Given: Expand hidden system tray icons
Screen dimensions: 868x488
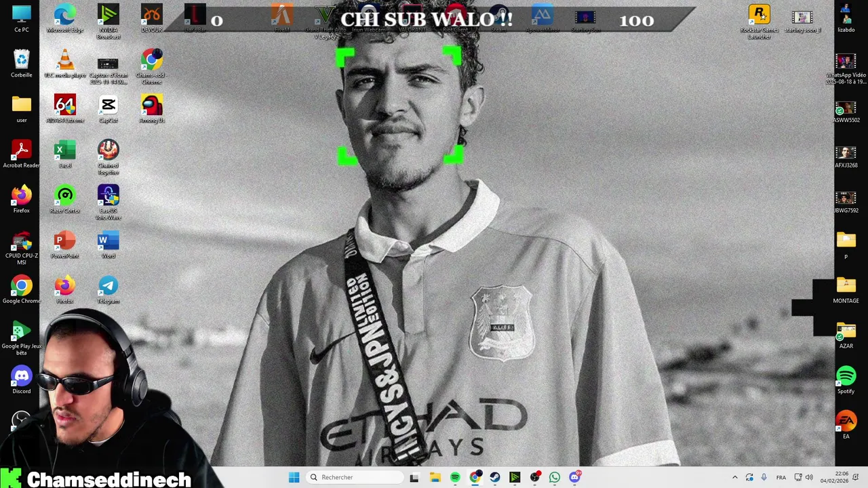Looking at the screenshot, I should click(x=734, y=477).
